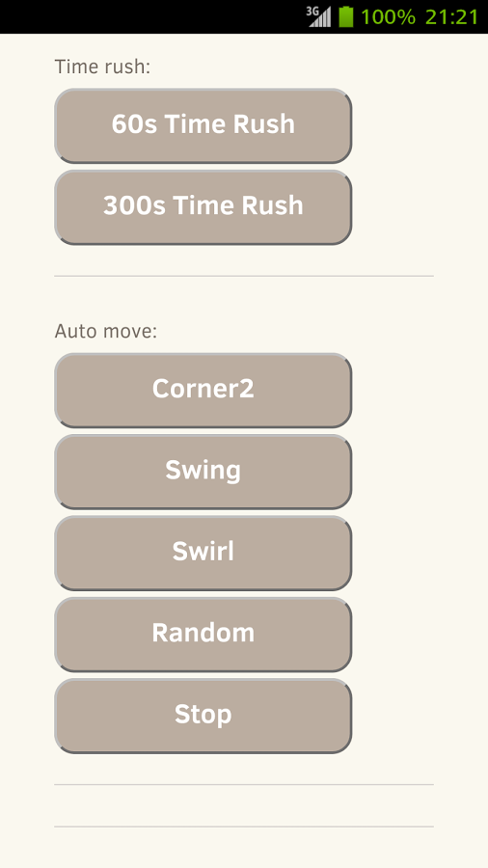Image resolution: width=488 pixels, height=868 pixels.
Task: Choose the Swing auto move strategy
Action: pyautogui.click(x=203, y=472)
